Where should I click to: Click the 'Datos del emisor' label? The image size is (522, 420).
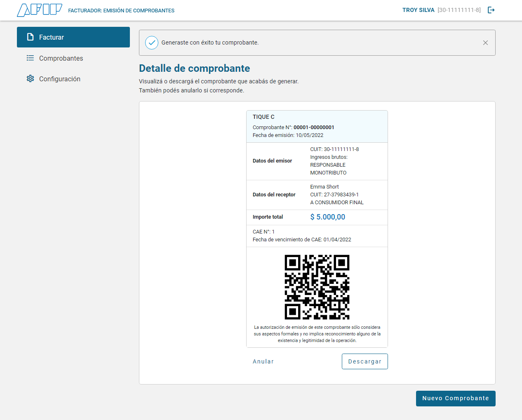272,161
